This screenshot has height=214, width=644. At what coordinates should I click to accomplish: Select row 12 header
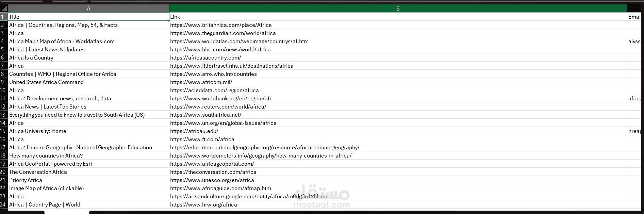pos(4,106)
